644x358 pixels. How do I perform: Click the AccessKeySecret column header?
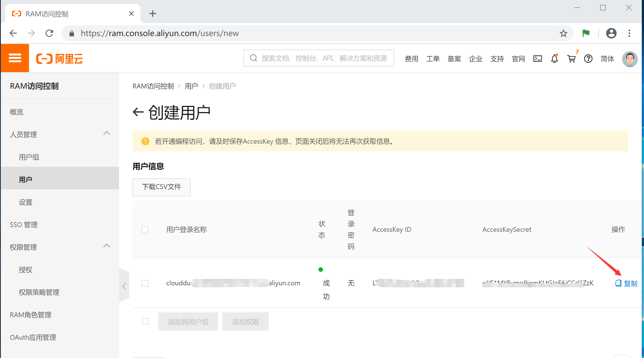coord(507,230)
